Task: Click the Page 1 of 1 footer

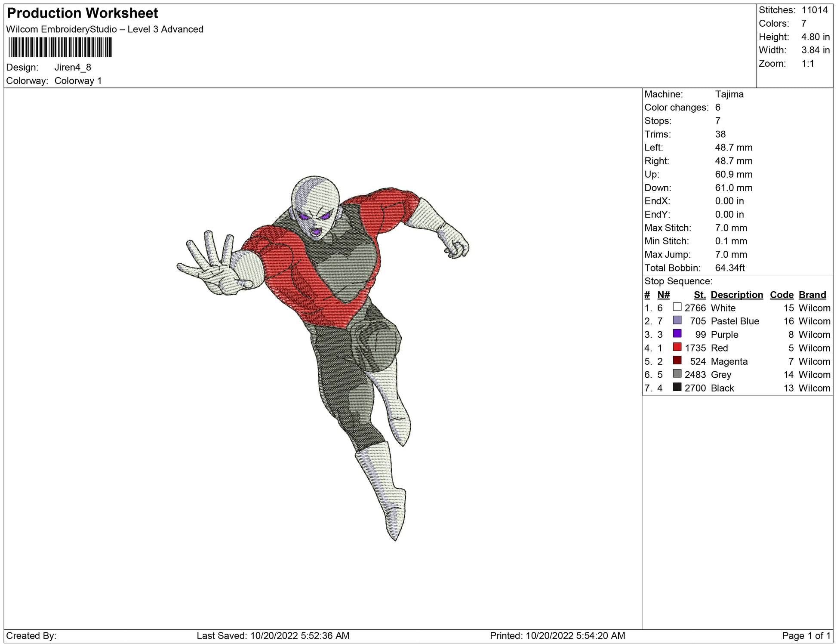Action: click(x=806, y=635)
